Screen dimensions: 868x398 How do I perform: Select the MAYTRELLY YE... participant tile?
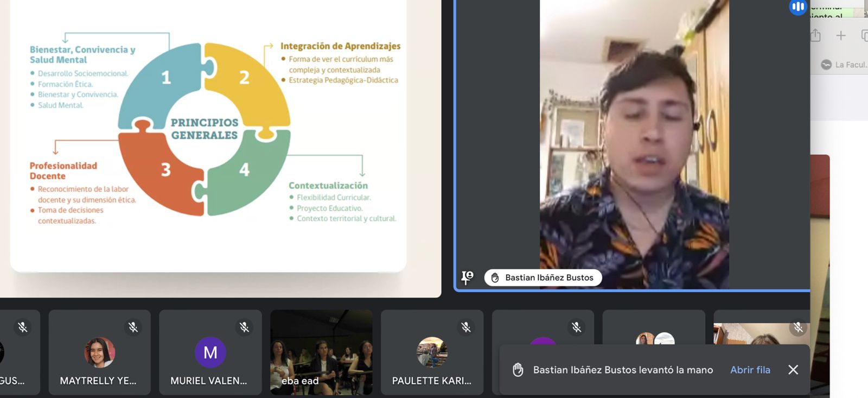click(x=99, y=358)
